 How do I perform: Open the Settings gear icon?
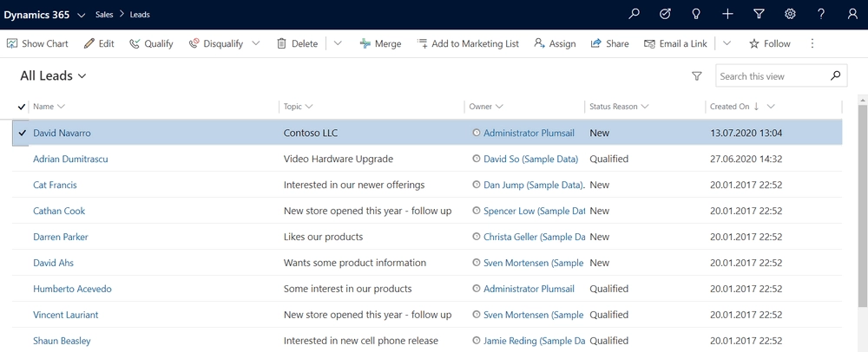pos(790,15)
